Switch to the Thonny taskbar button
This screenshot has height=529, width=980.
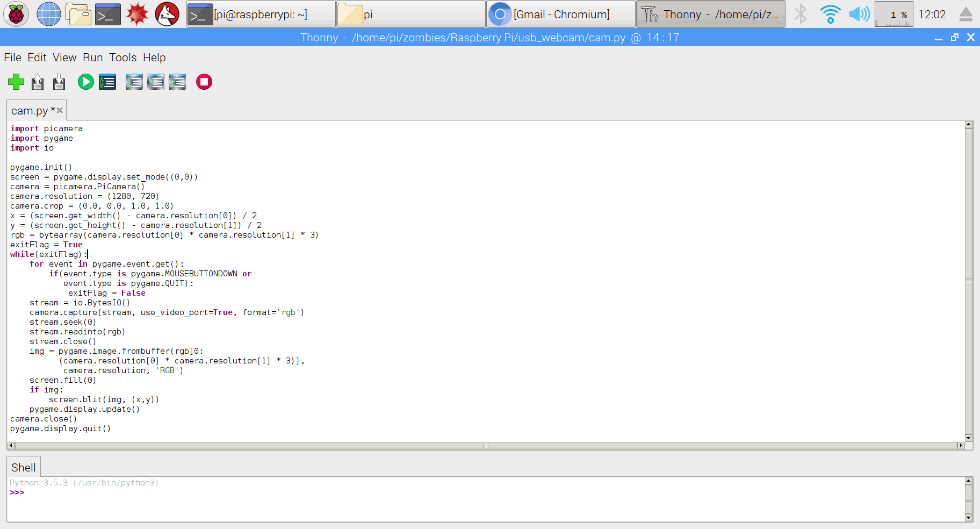(710, 14)
